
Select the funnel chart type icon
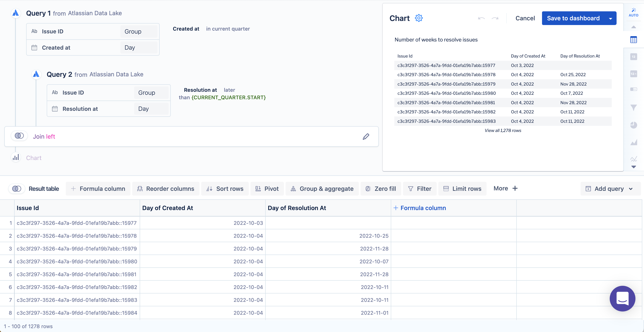coord(633,108)
